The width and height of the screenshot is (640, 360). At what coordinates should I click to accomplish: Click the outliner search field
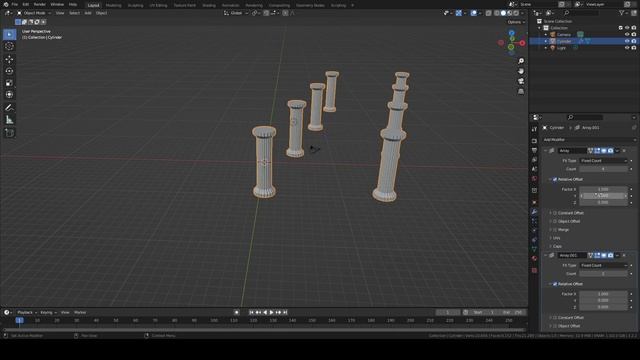pyautogui.click(x=580, y=13)
